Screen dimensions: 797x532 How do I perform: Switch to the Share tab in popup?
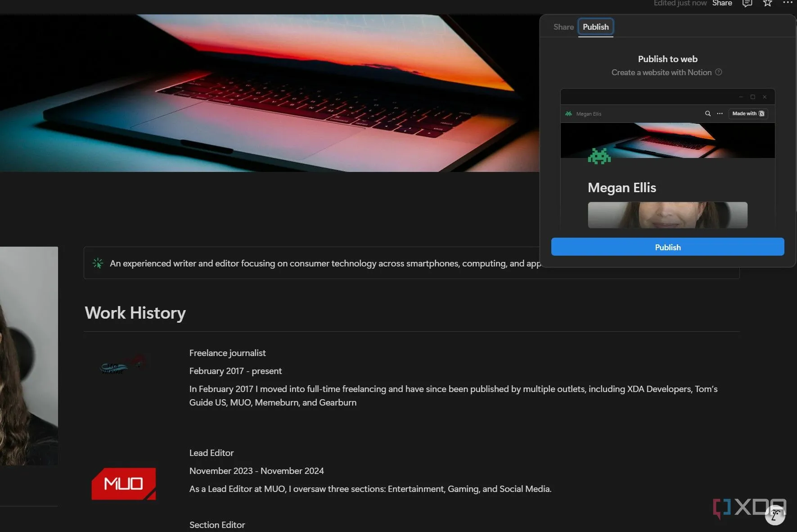pos(563,27)
